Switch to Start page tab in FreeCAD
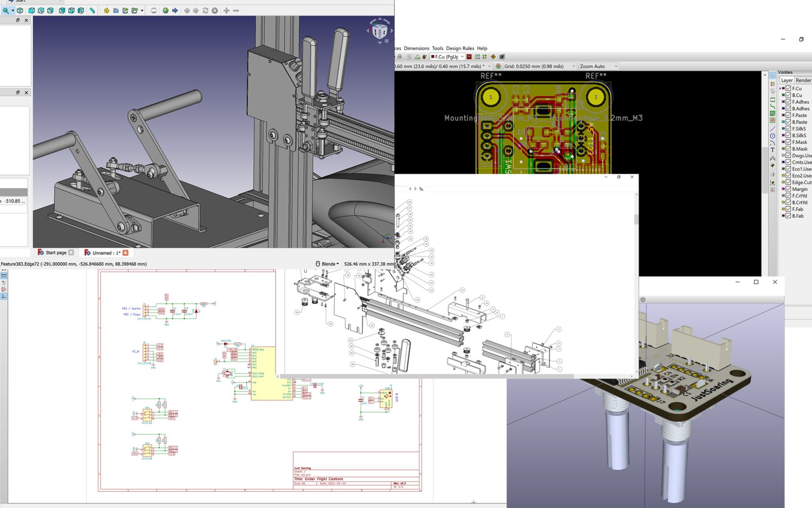Viewport: 812px width, 508px height. pyautogui.click(x=55, y=252)
